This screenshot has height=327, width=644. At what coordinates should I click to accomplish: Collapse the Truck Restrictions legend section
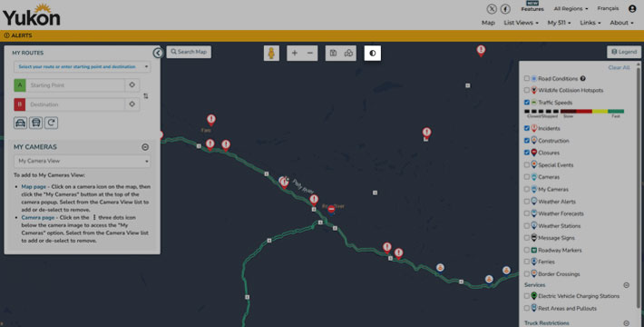(x=627, y=323)
